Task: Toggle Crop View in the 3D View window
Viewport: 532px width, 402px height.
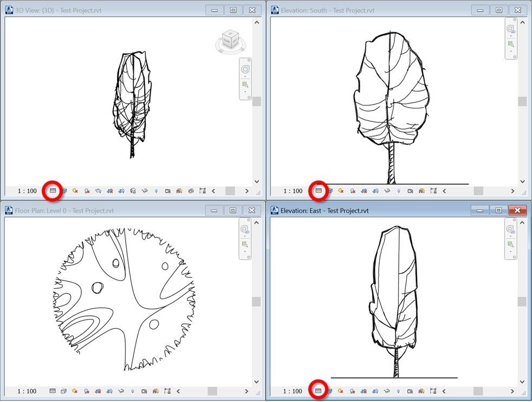Action: click(109, 191)
